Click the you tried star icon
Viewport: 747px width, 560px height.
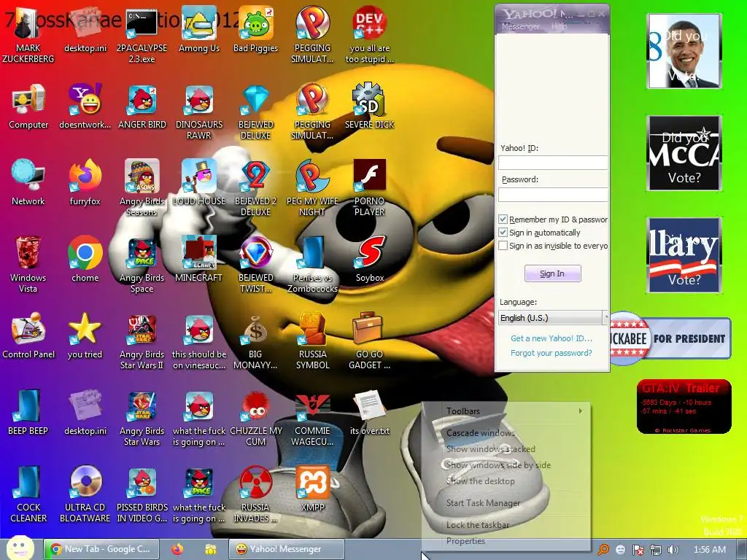[85, 336]
